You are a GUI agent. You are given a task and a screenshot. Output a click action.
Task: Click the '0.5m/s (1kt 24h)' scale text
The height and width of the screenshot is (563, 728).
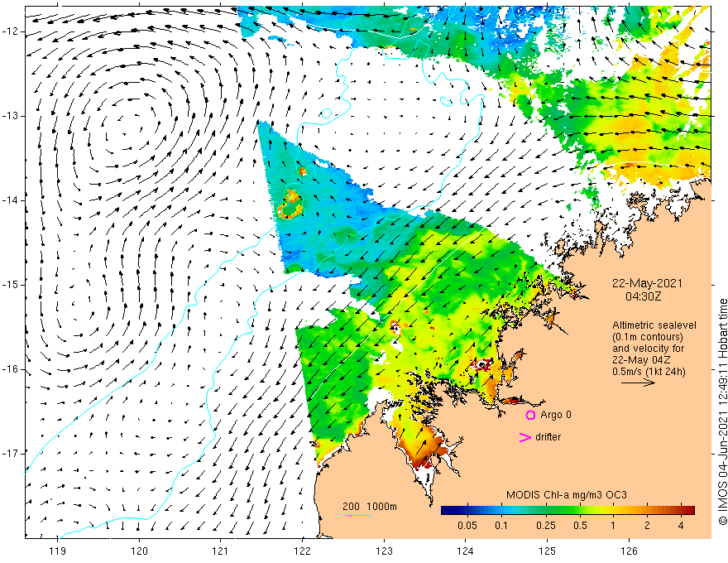pos(649,371)
